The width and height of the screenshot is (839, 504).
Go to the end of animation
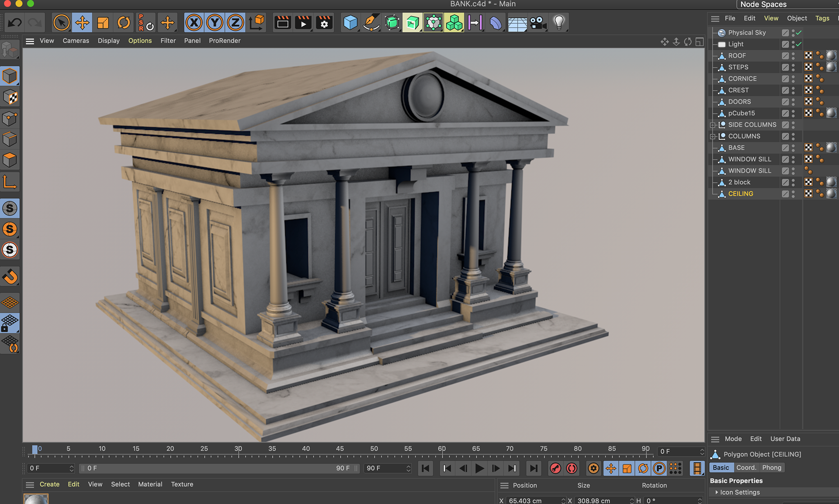(x=534, y=469)
